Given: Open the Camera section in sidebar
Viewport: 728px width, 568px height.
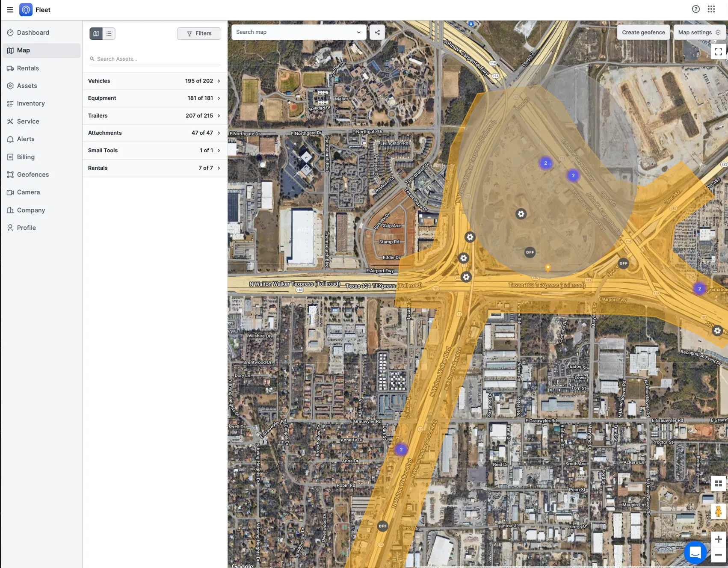Looking at the screenshot, I should [28, 192].
